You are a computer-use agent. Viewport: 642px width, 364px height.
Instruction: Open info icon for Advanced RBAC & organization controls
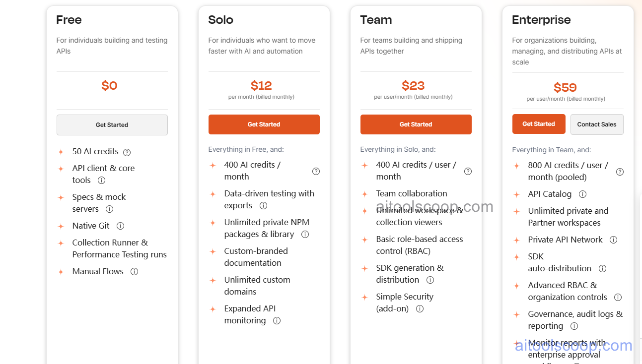click(x=618, y=298)
